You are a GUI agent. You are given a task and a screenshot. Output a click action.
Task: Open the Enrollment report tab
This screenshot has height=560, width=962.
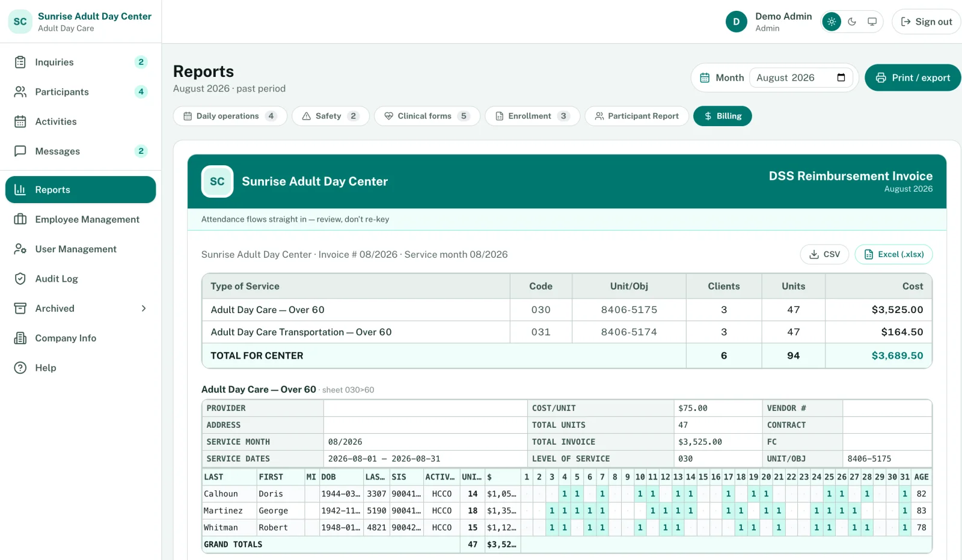[533, 116]
